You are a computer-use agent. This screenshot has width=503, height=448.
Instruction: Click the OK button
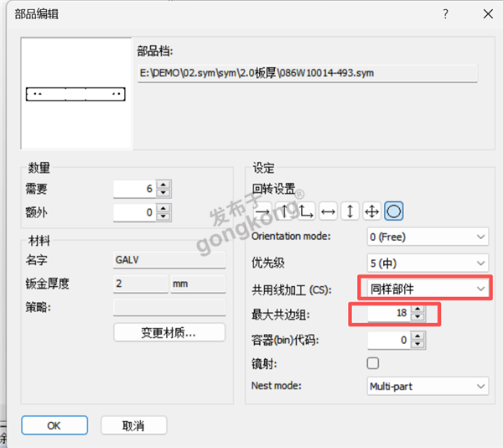click(x=54, y=425)
